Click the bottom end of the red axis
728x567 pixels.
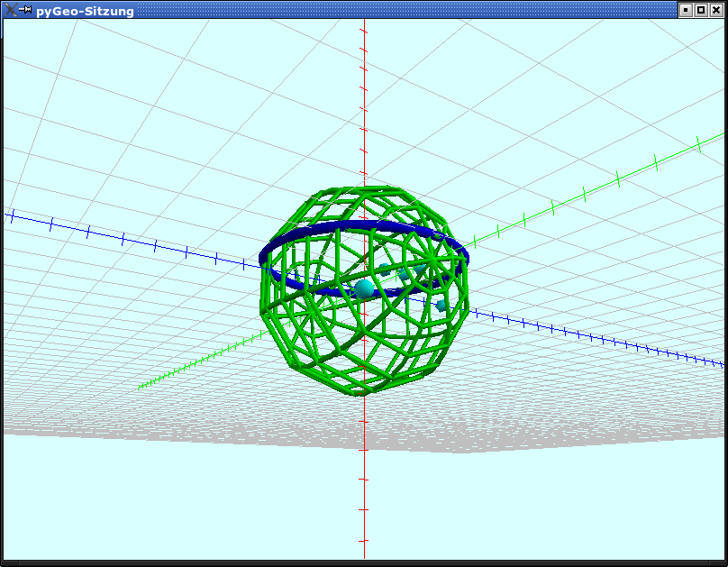pyautogui.click(x=364, y=552)
